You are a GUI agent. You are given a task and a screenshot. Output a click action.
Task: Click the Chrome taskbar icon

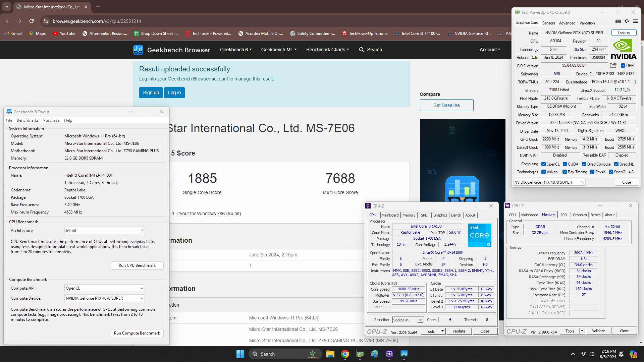point(345,354)
